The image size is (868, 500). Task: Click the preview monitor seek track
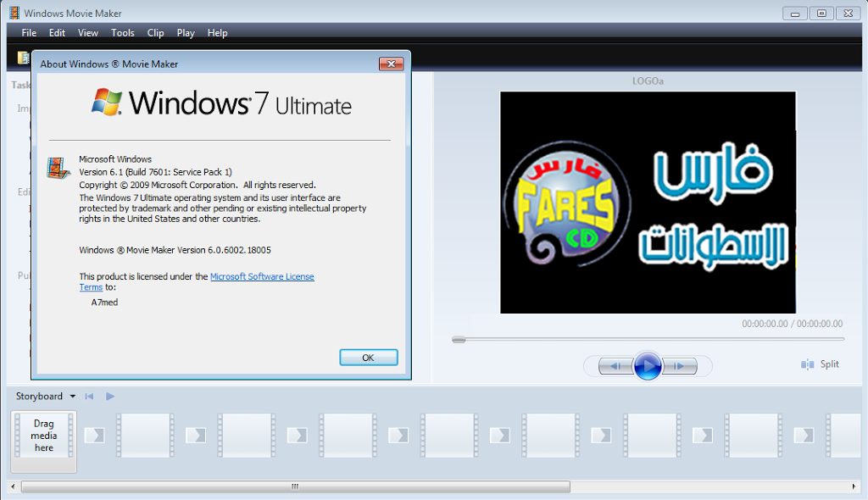click(x=648, y=339)
